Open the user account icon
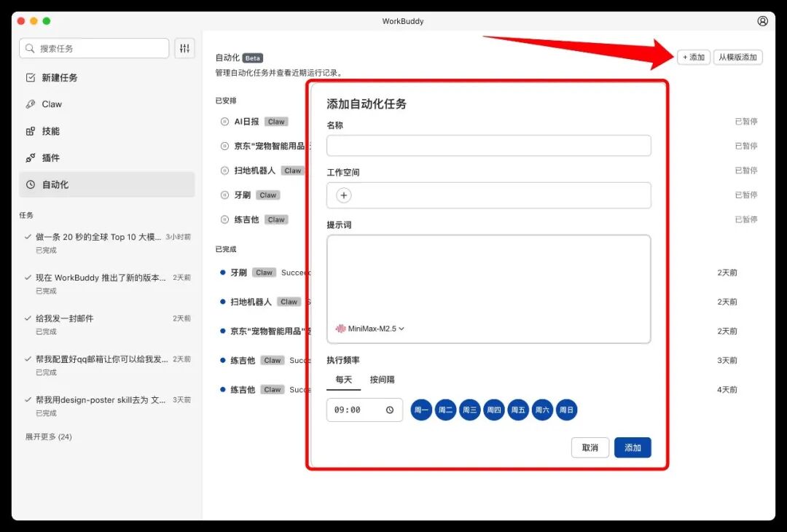This screenshot has height=532, width=787. pyautogui.click(x=762, y=21)
